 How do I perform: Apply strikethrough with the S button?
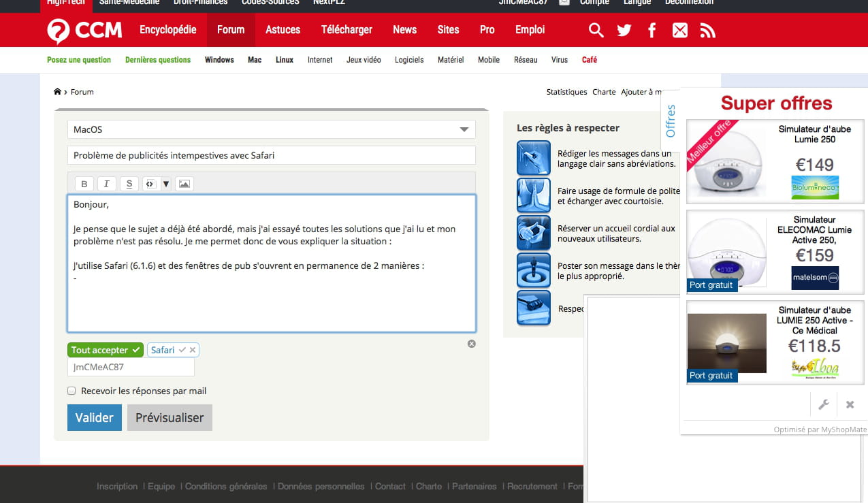pyautogui.click(x=129, y=184)
